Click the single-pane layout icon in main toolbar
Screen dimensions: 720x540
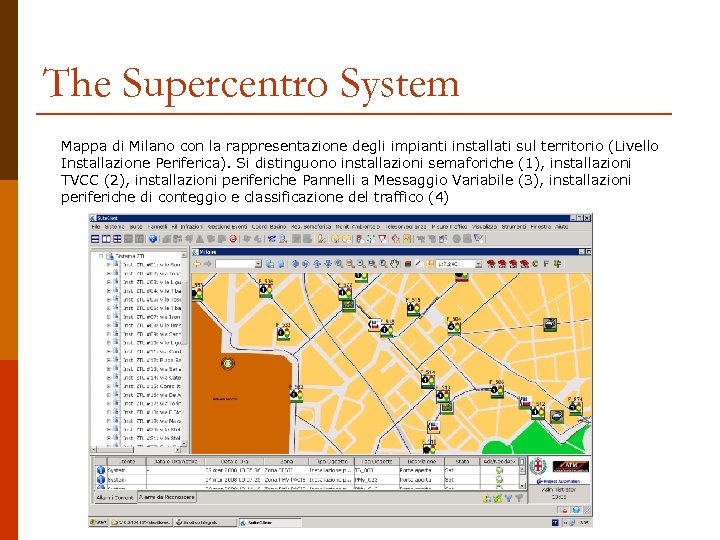[x=95, y=239]
